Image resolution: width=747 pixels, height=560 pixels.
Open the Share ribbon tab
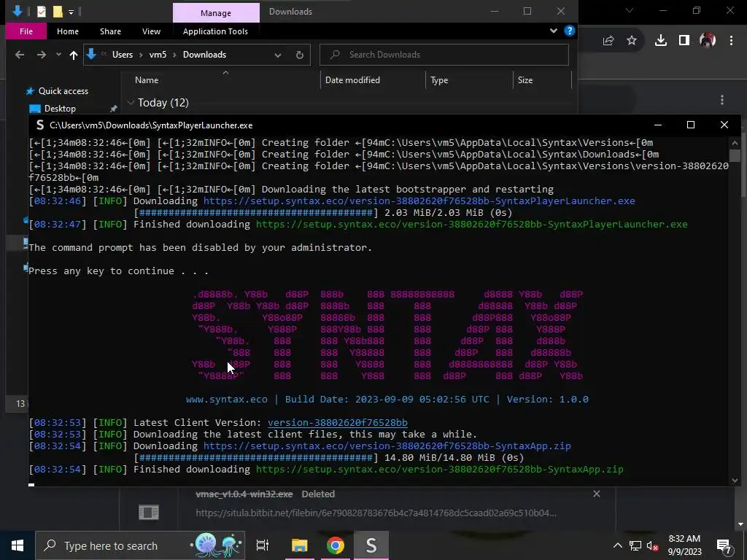click(111, 31)
